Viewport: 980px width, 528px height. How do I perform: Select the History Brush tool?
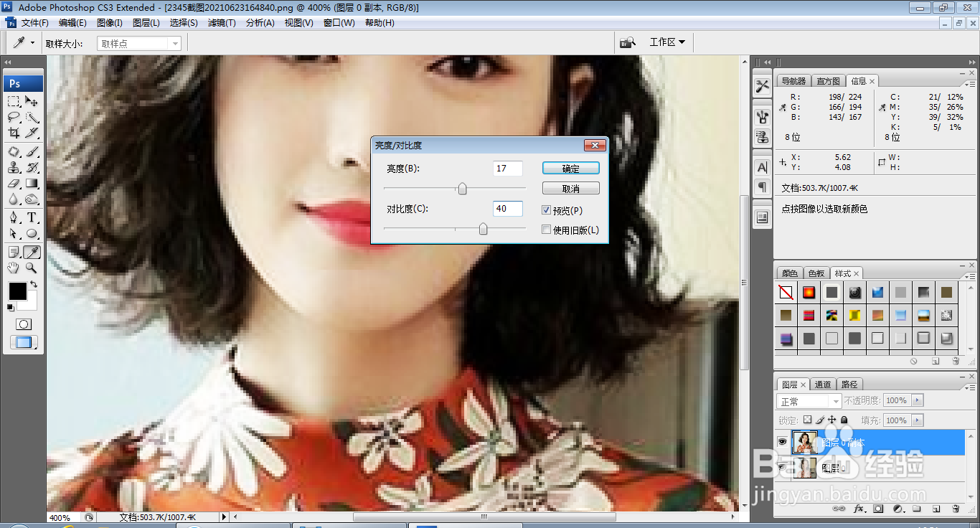pyautogui.click(x=32, y=168)
